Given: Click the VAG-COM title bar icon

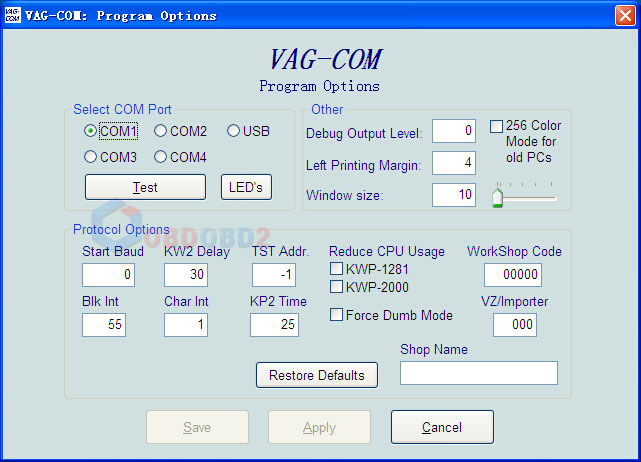Looking at the screenshot, I should pyautogui.click(x=12, y=15).
